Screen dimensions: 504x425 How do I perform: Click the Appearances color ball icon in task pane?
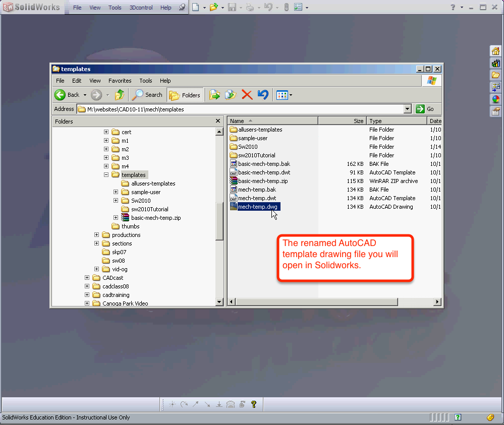[x=495, y=99]
